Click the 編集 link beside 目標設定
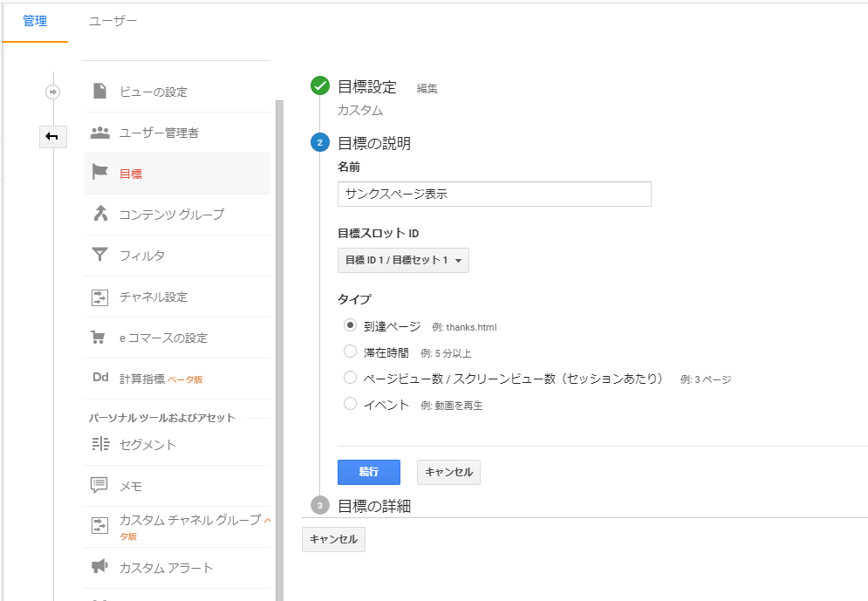 (427, 89)
